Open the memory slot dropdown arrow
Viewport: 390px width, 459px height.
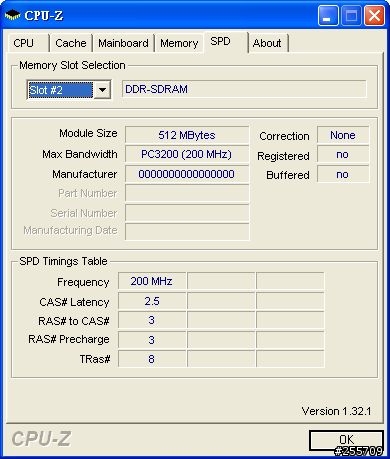[102, 89]
